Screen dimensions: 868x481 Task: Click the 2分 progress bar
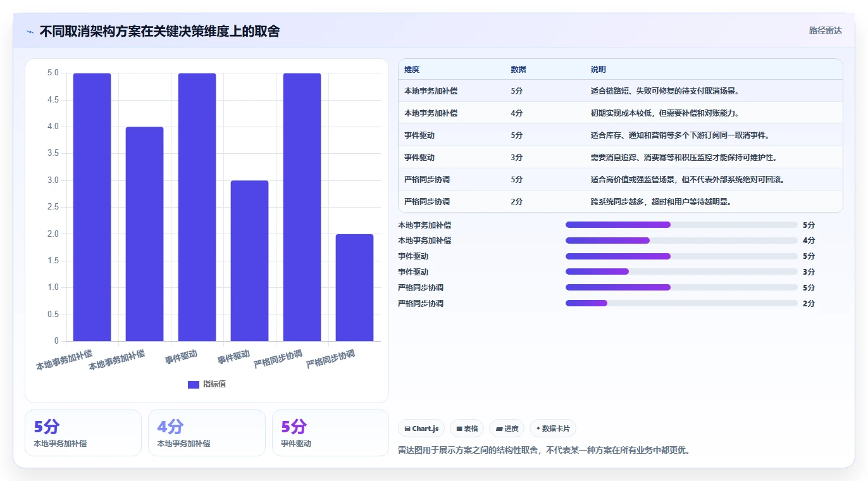681,303
